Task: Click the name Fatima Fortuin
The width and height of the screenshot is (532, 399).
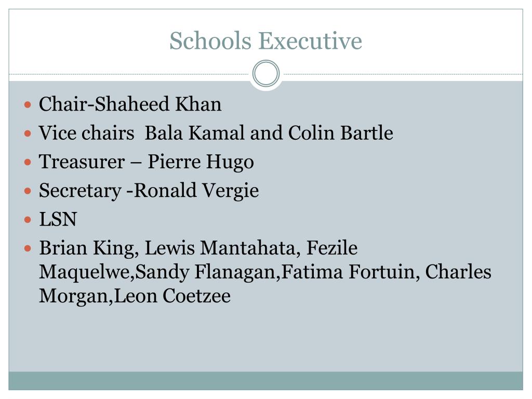Action: click(349, 272)
